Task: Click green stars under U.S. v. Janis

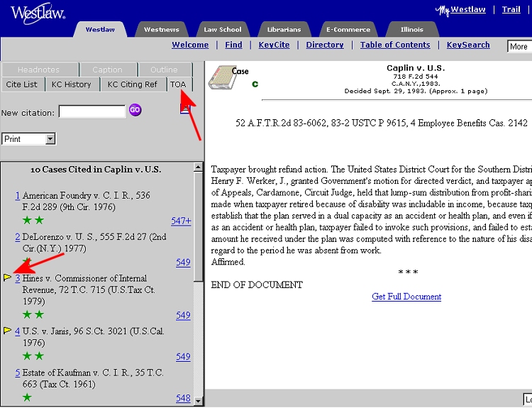Action: [33, 355]
